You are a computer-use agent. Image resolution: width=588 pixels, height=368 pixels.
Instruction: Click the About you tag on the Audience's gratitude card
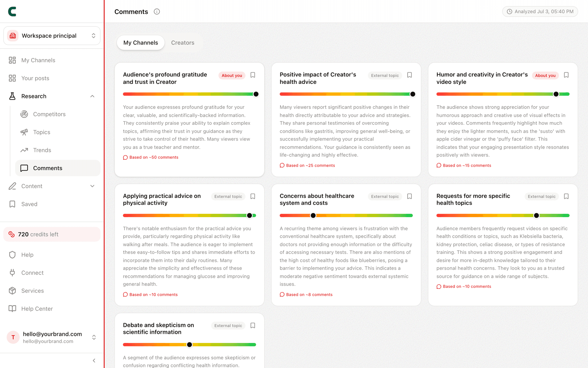(x=232, y=75)
